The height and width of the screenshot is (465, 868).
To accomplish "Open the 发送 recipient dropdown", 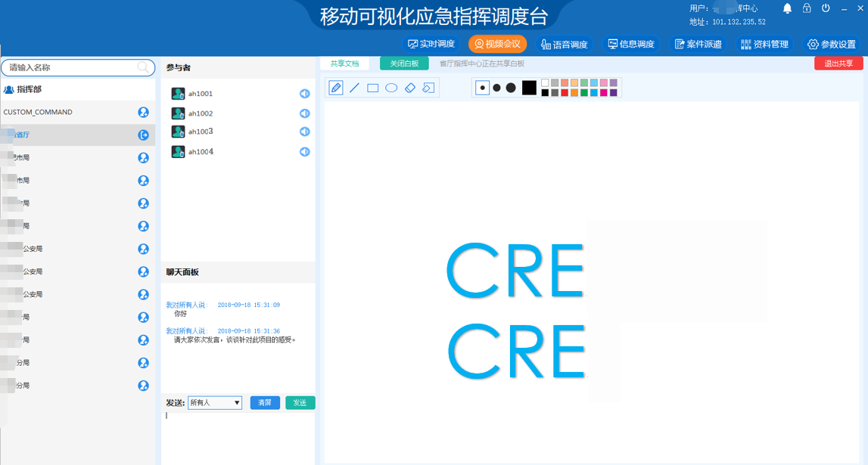I will point(215,403).
